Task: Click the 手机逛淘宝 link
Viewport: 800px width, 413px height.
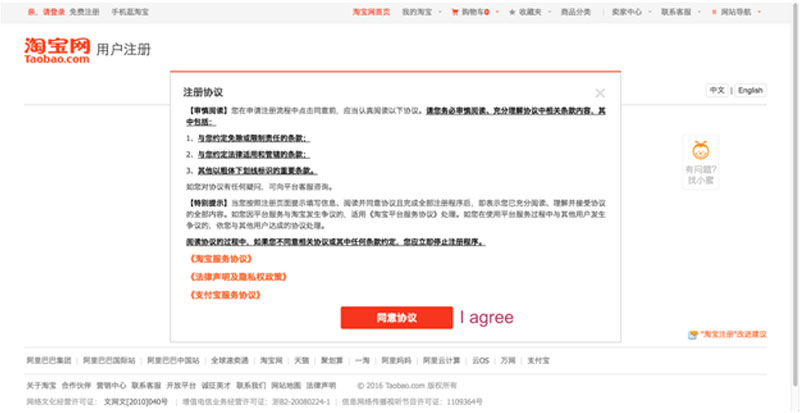Action: pos(130,12)
